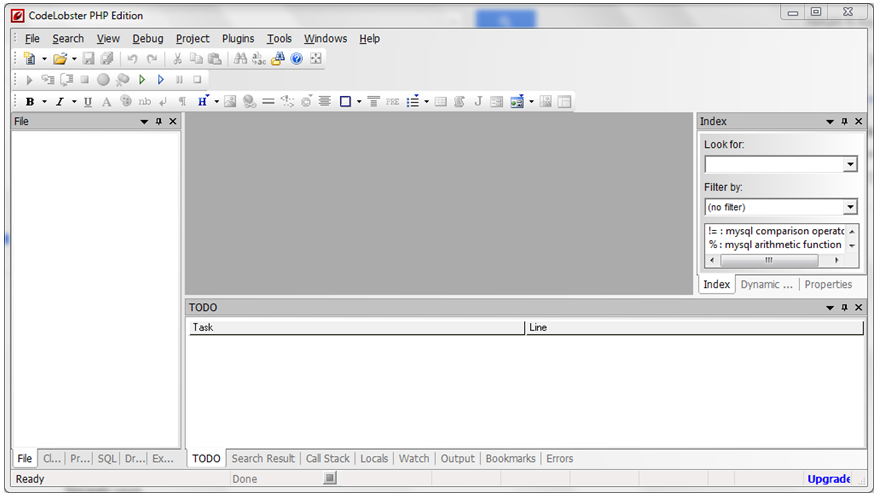
Task: Open the Search menu
Action: point(68,39)
